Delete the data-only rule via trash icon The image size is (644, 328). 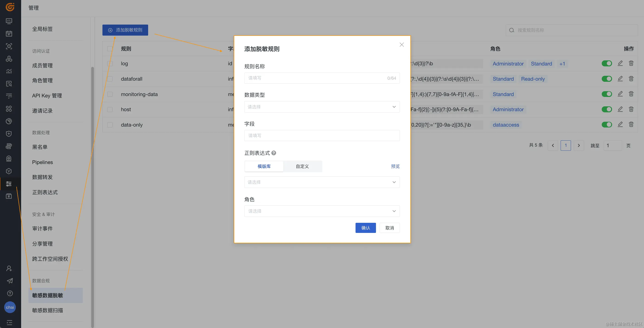[631, 124]
